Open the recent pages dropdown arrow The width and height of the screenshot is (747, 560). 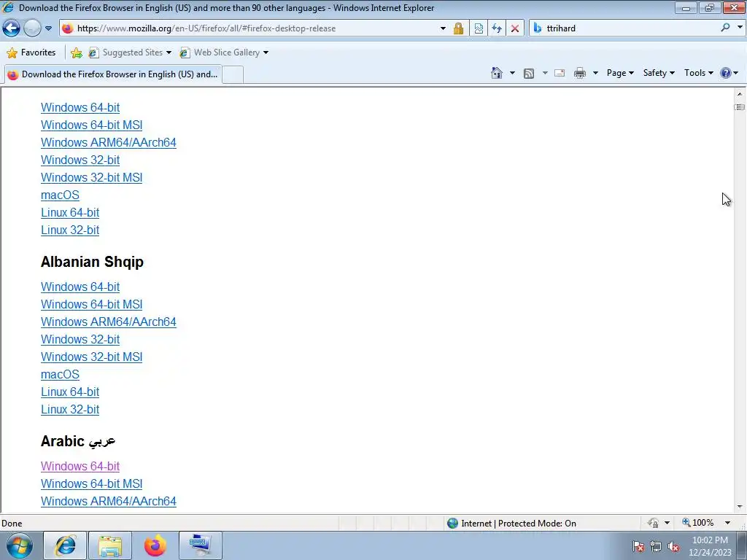(x=48, y=28)
